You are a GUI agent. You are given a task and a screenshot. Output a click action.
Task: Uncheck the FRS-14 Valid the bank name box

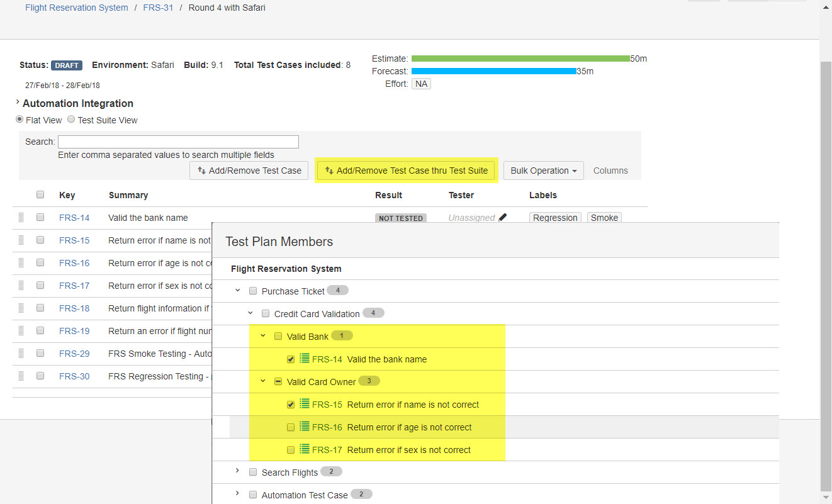point(291,359)
